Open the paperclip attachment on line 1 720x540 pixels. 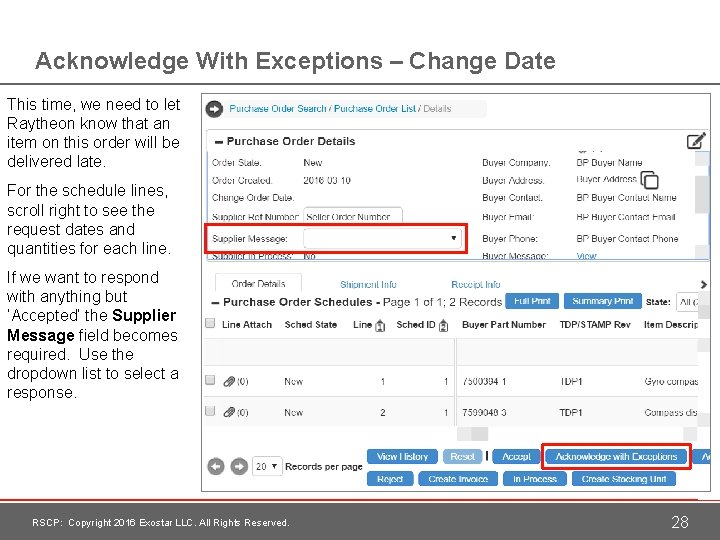tap(229, 382)
